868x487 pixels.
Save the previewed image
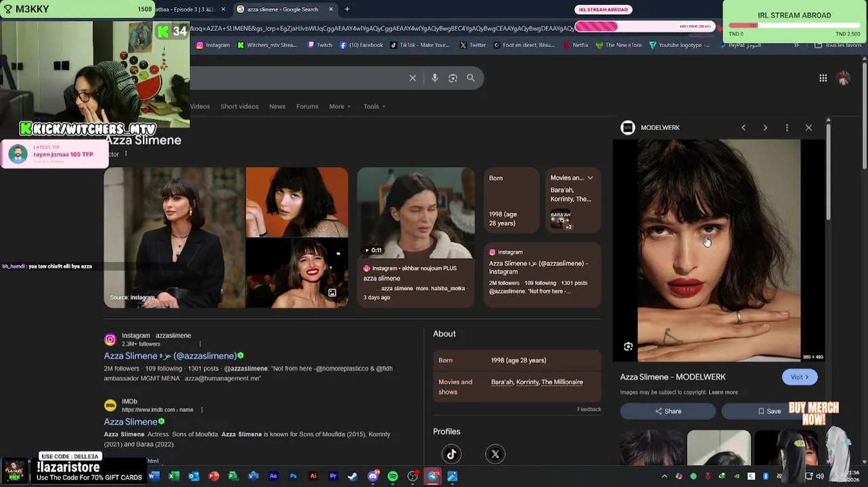769,411
